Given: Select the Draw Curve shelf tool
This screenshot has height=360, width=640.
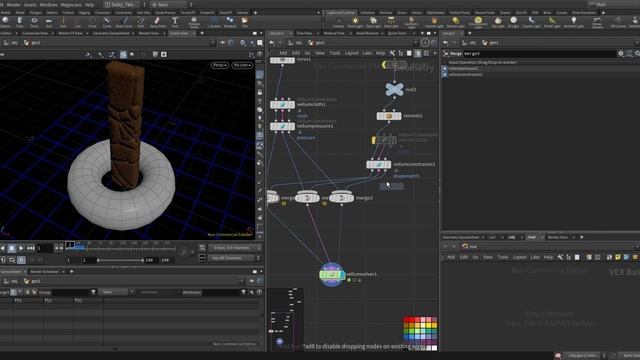Looking at the screenshot, I should click(x=124, y=22).
